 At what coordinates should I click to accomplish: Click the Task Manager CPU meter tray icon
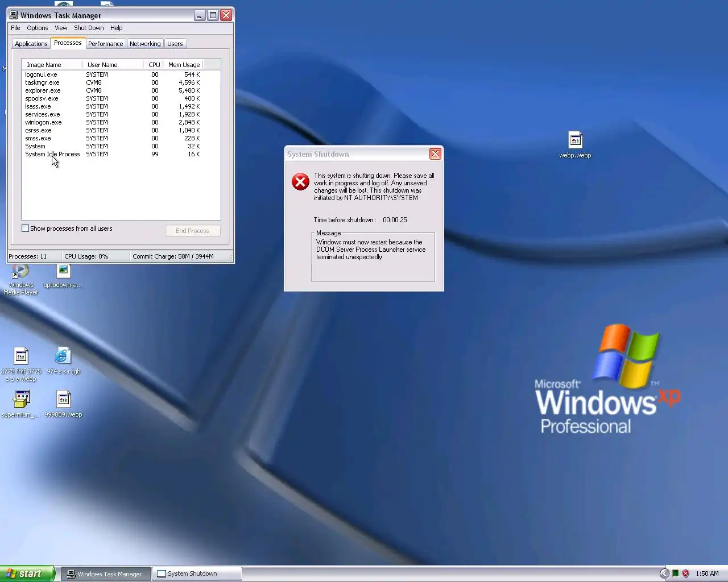coord(675,573)
